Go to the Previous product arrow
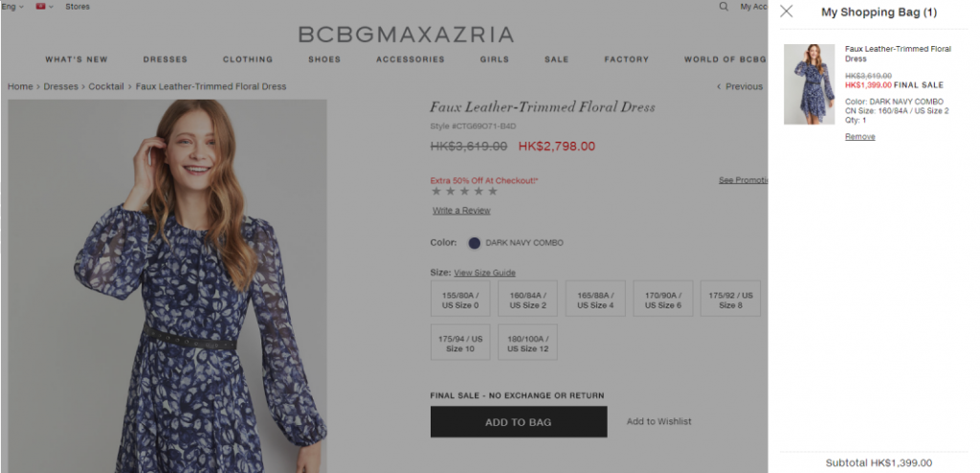The width and height of the screenshot is (980, 473). [x=740, y=86]
